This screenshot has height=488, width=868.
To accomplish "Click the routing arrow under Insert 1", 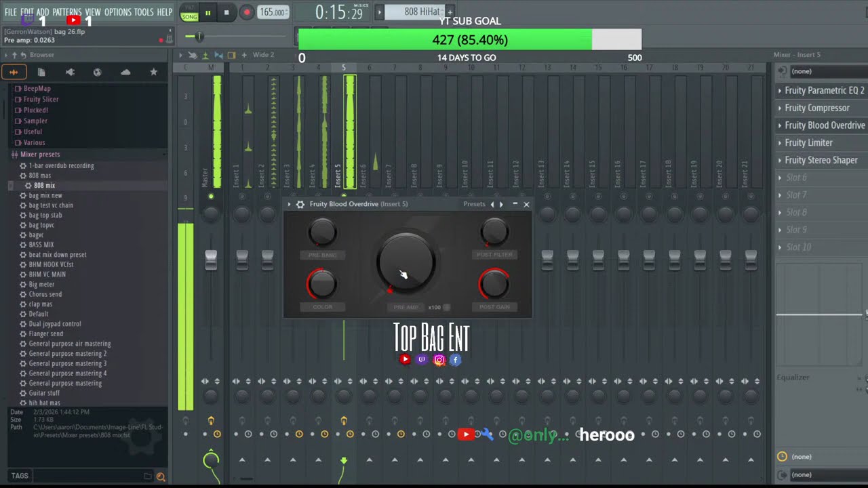I will click(x=242, y=460).
